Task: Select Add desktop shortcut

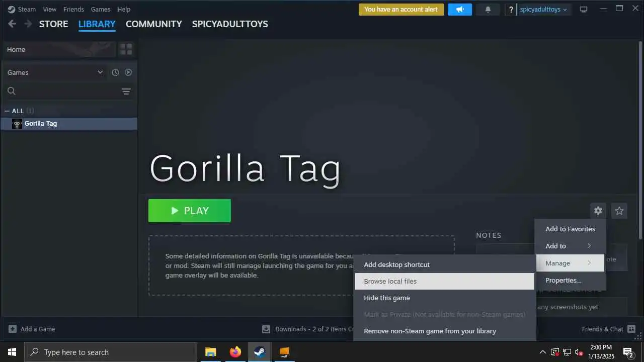Action: (445, 264)
